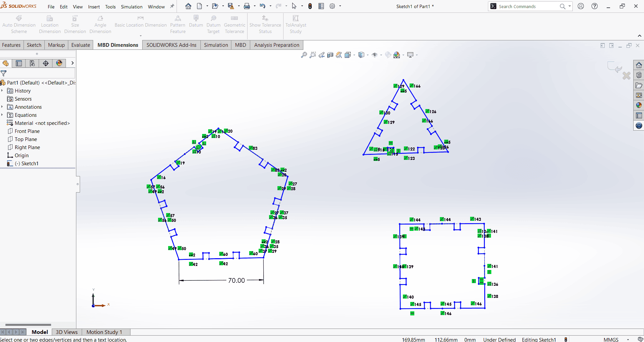Click the Apply Scene icon
Image resolution: width=644 pixels, height=342 pixels.
point(397,55)
